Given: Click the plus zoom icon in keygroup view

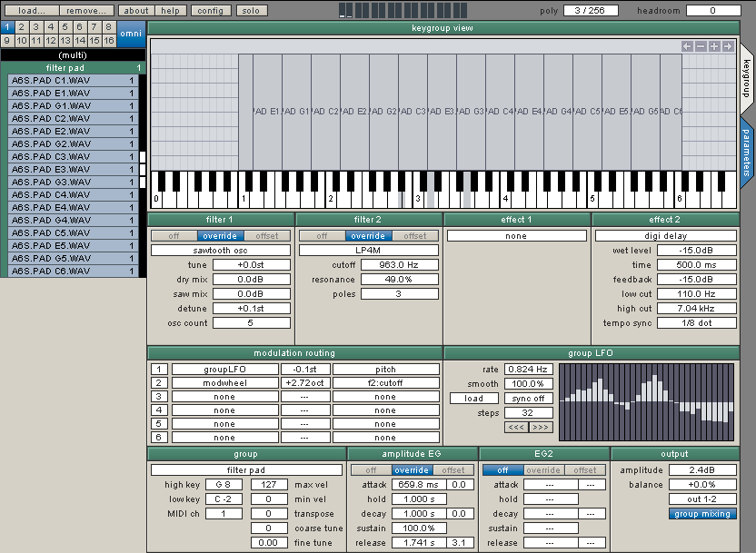Looking at the screenshot, I should coord(715,46).
